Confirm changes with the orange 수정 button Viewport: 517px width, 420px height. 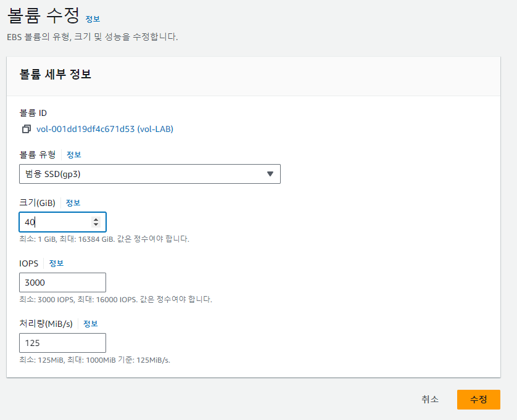pyautogui.click(x=478, y=399)
